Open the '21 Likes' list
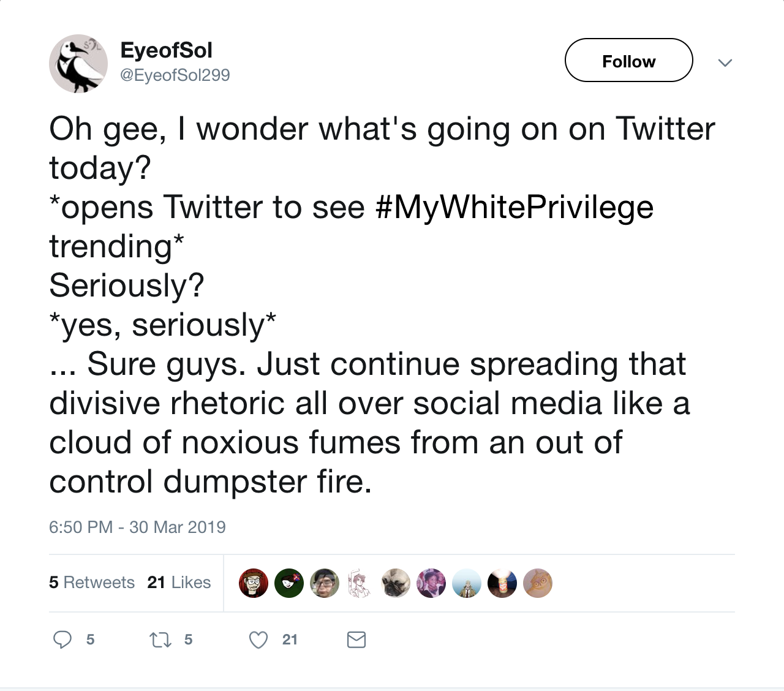The image size is (784, 691). point(178,583)
